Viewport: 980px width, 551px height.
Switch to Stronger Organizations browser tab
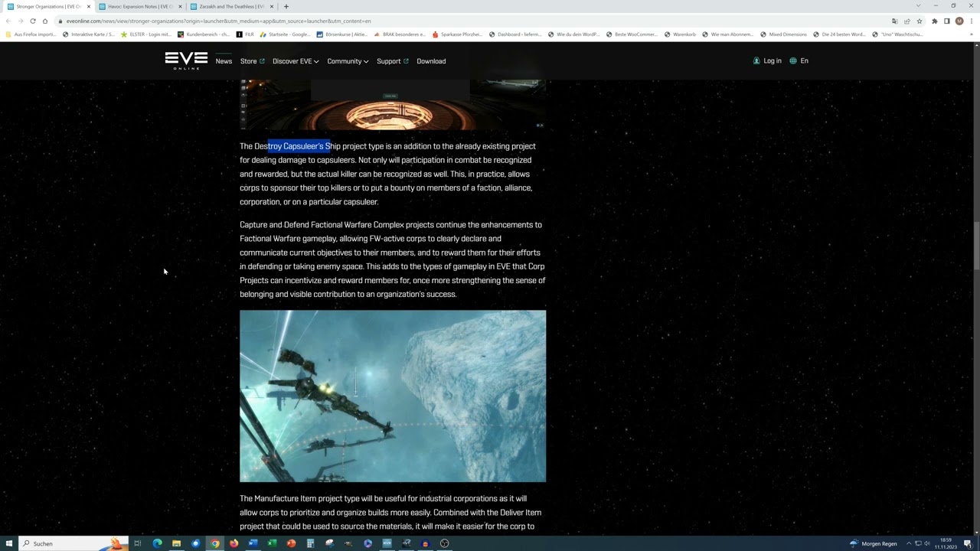(47, 6)
